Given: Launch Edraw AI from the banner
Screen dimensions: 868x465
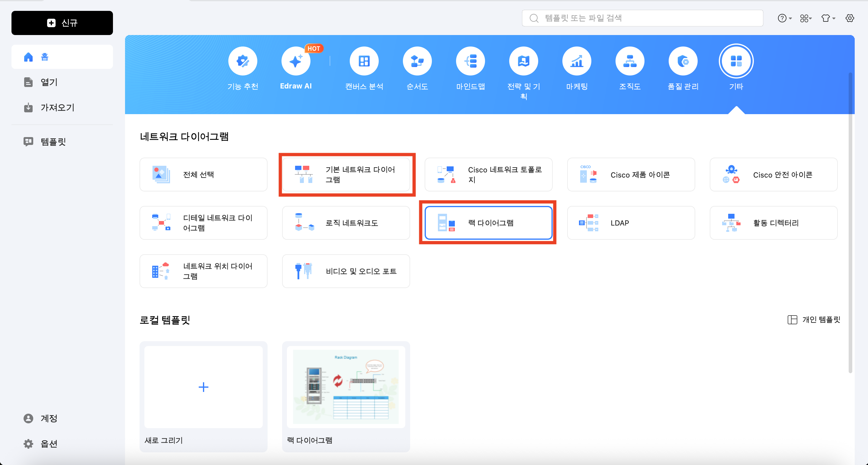Looking at the screenshot, I should pos(296,61).
